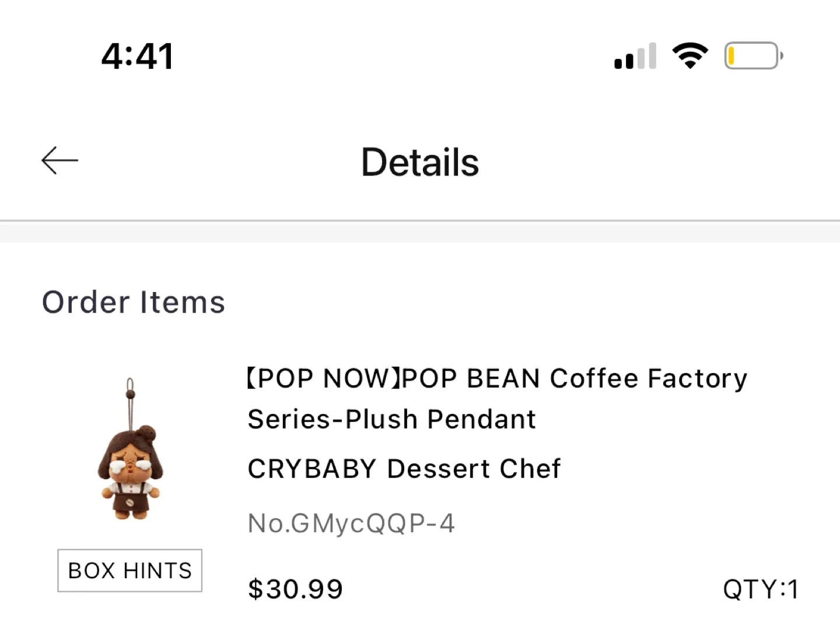
Task: Select the Order Items section header
Action: (x=133, y=302)
